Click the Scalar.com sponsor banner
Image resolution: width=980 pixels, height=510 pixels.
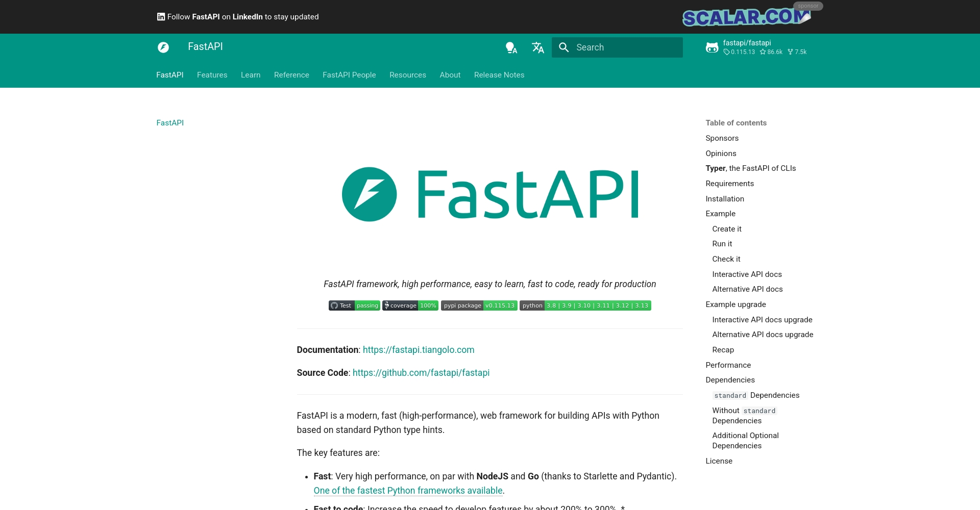746,17
